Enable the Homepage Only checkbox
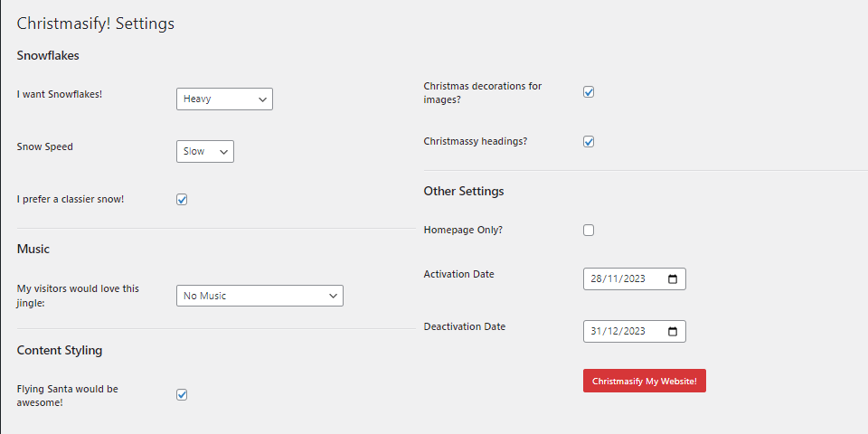 click(x=589, y=230)
